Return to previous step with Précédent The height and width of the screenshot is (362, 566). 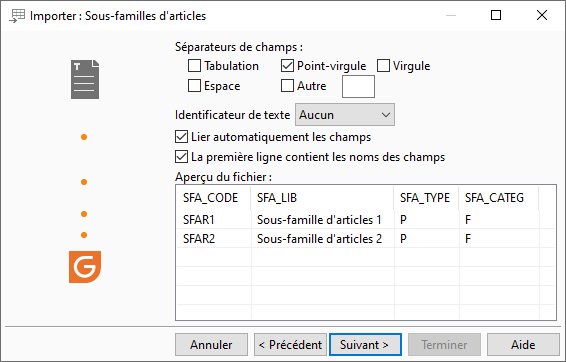(x=290, y=345)
